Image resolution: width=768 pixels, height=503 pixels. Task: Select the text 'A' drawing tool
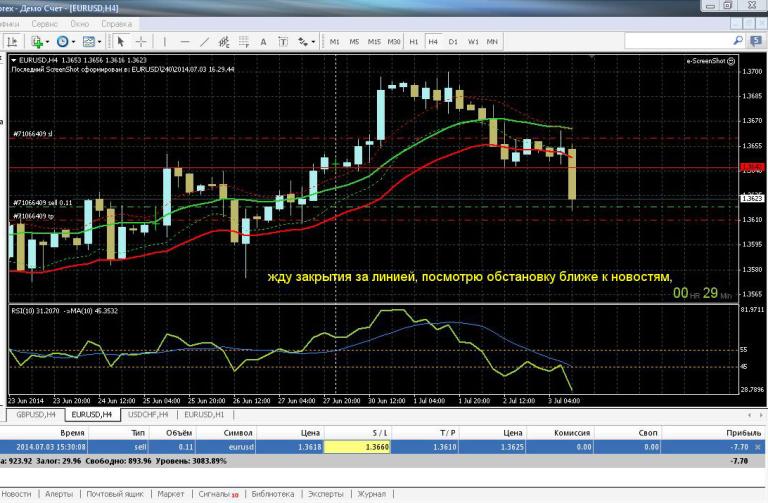coord(263,42)
